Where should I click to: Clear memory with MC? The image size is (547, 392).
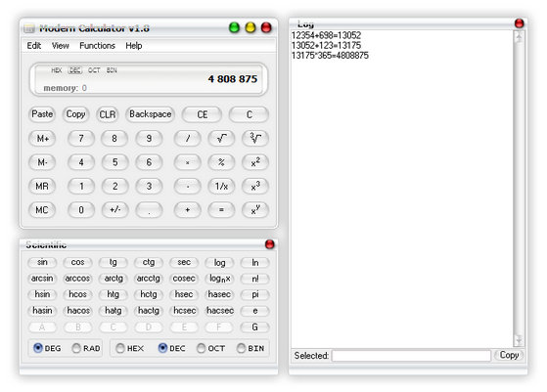click(42, 210)
